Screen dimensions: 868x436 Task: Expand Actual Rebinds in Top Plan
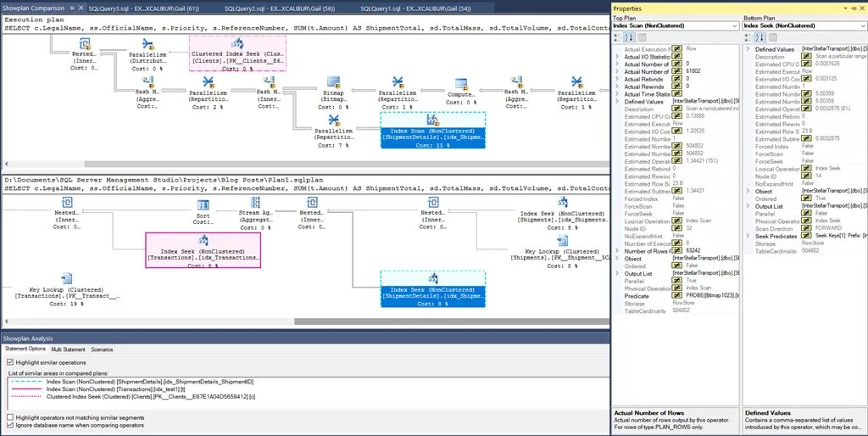click(x=617, y=79)
